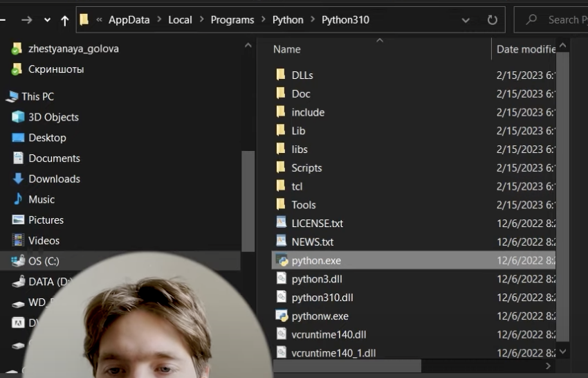Open Videos in navigation pane
Viewport: 588px width, 378px height.
pyautogui.click(x=44, y=241)
